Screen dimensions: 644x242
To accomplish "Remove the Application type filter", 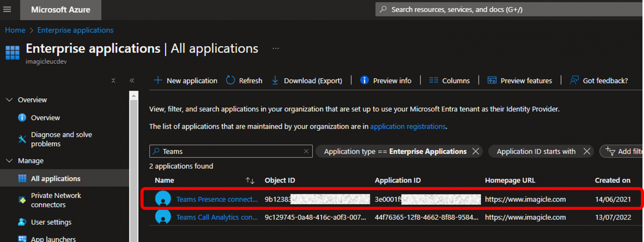I will click(476, 151).
